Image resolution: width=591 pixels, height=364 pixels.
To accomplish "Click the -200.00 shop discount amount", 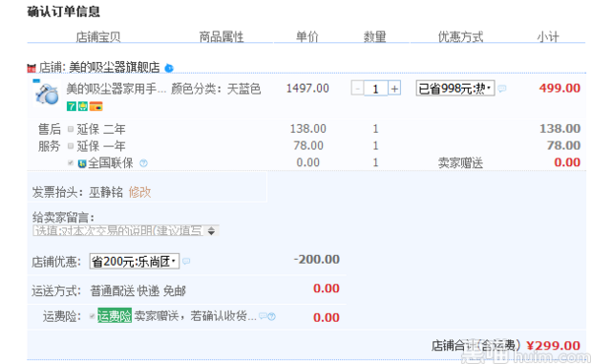I will click(316, 260).
